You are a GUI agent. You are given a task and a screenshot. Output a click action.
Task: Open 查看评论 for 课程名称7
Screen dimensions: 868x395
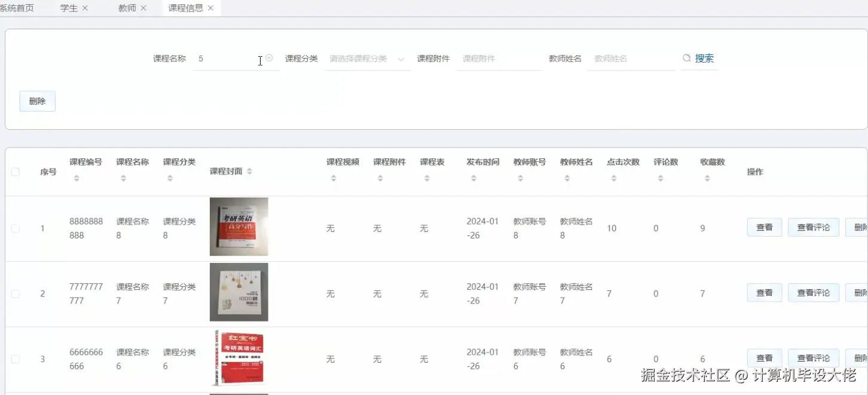[813, 292]
